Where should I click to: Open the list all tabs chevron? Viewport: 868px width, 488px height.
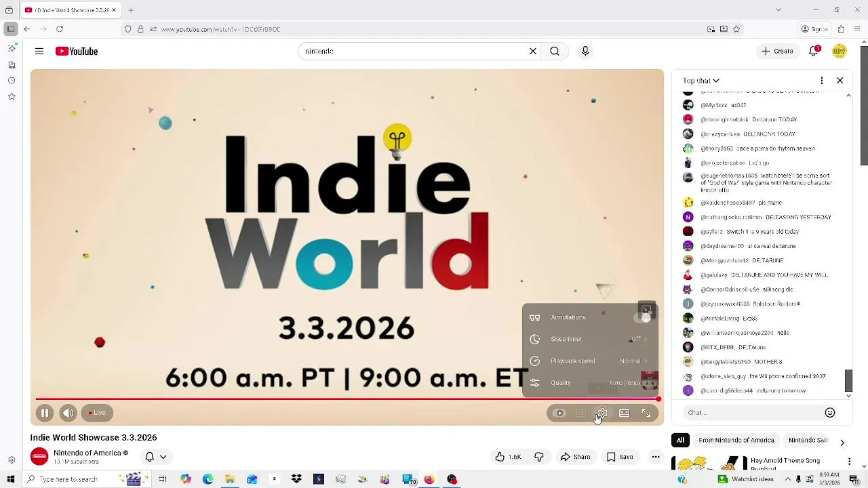pyautogui.click(x=778, y=10)
